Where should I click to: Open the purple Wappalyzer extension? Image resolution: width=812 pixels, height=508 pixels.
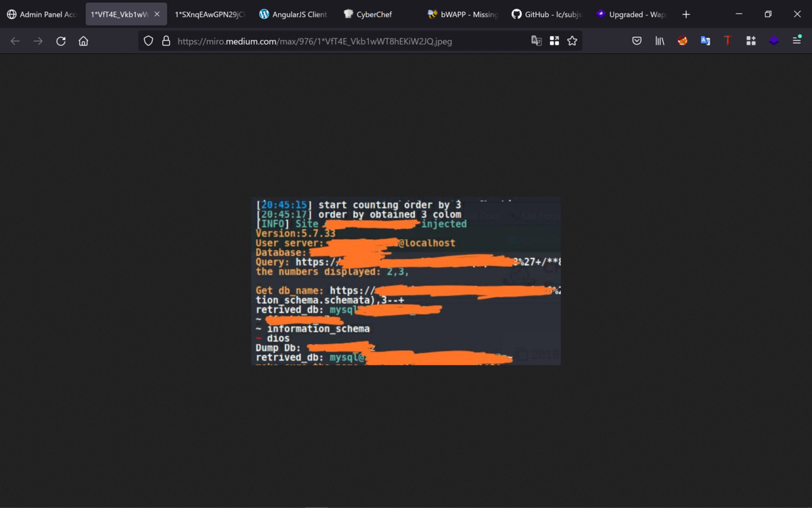pyautogui.click(x=773, y=41)
